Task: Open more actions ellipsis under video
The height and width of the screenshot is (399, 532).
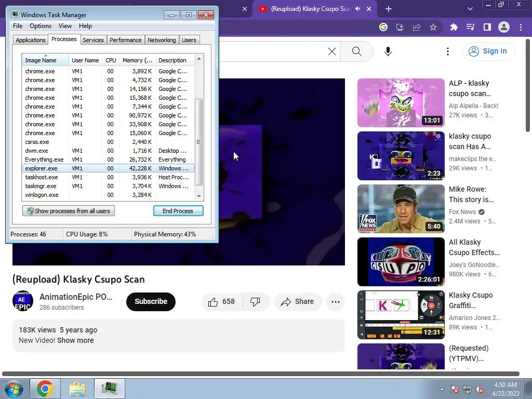Action: pos(336,302)
